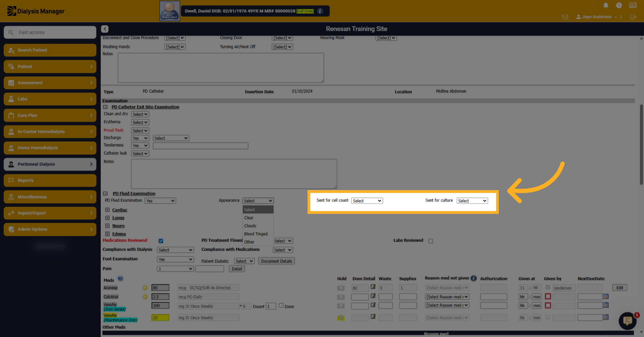The height and width of the screenshot is (337, 644).
Task: Click yellow circle icon next to Aranesp
Action: coord(145,288)
